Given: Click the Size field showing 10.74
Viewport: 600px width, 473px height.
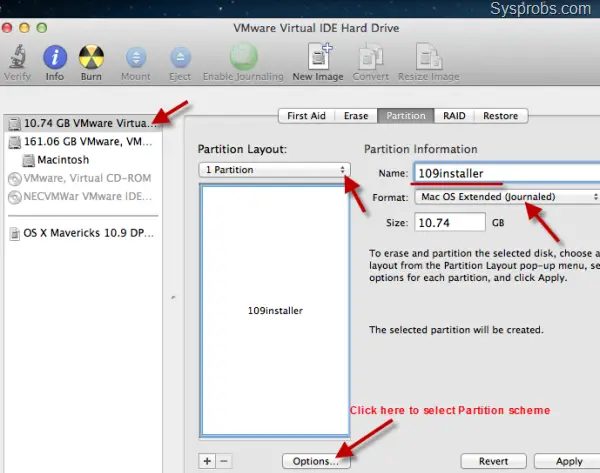Looking at the screenshot, I should point(450,222).
